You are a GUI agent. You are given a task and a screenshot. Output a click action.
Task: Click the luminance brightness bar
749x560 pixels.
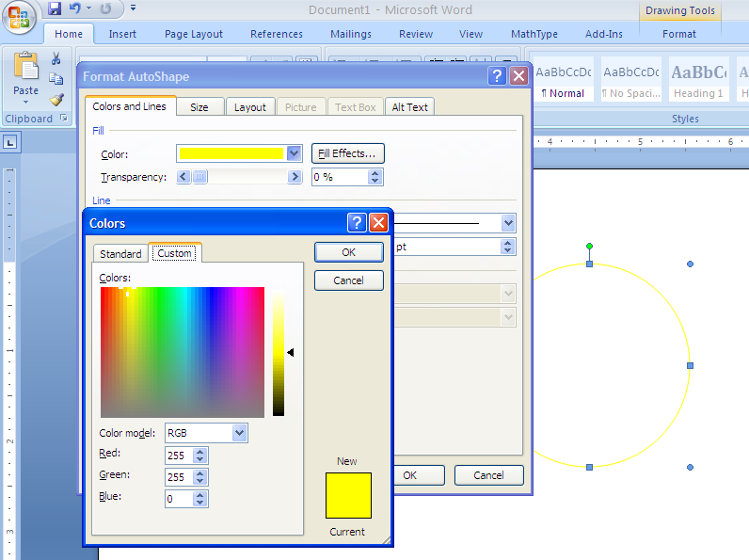click(279, 352)
